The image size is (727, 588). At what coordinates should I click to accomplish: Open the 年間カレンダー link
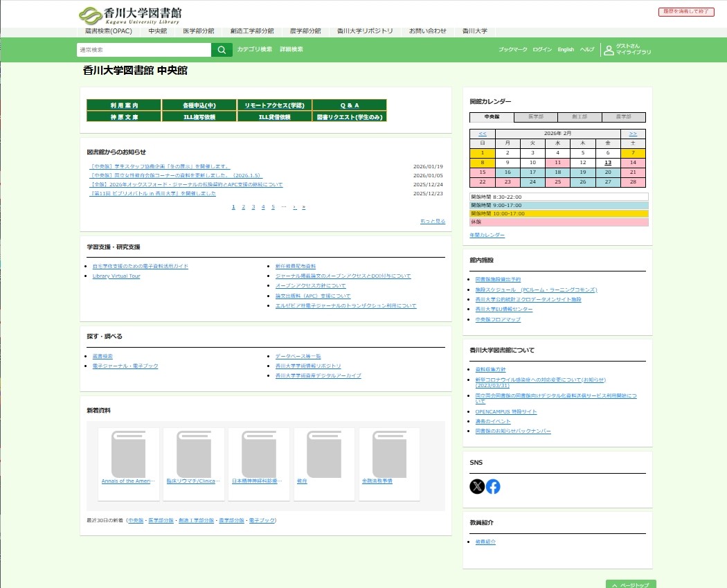[x=487, y=235]
